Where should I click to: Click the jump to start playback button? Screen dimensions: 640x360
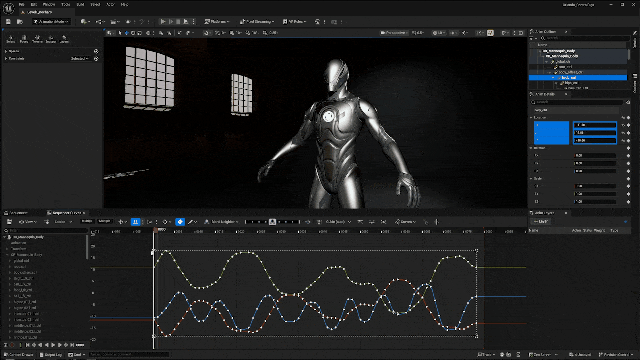coord(27,345)
